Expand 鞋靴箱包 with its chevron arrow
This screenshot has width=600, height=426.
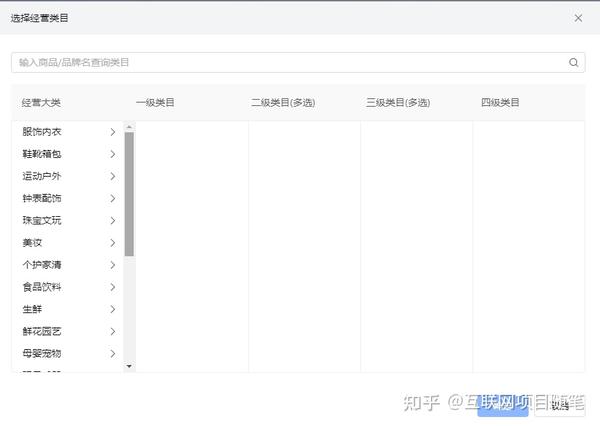pyautogui.click(x=112, y=154)
